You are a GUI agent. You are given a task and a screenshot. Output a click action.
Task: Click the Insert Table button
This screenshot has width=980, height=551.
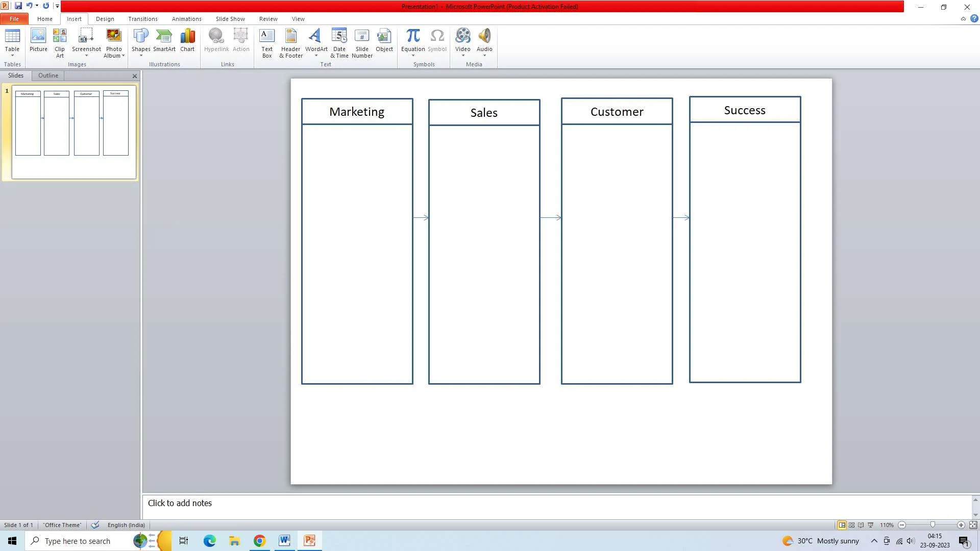pos(12,42)
